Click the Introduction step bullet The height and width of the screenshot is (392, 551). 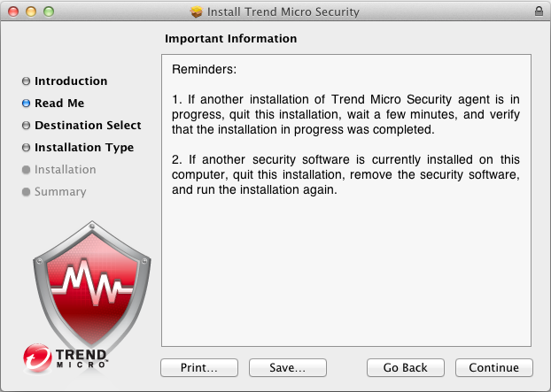[x=27, y=81]
